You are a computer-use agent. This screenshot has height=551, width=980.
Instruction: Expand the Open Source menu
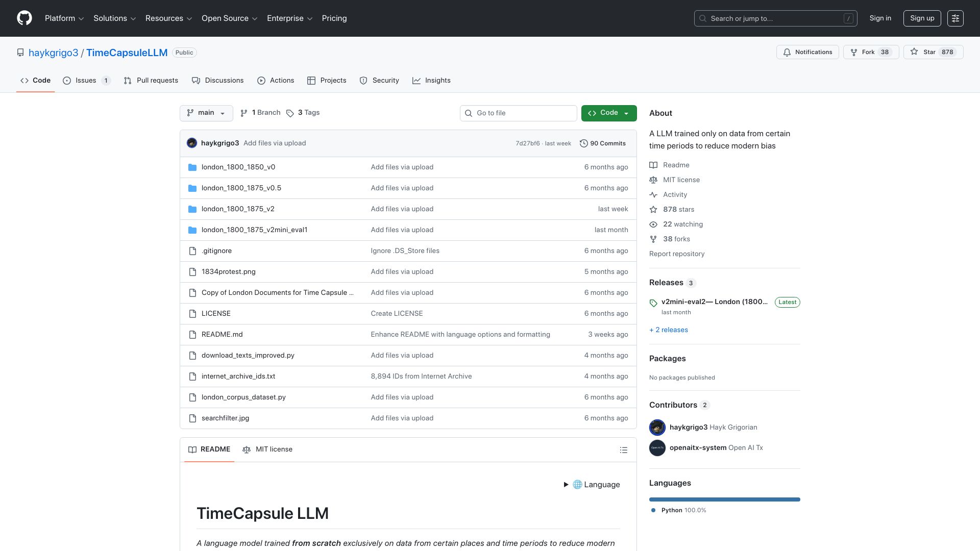(x=230, y=18)
